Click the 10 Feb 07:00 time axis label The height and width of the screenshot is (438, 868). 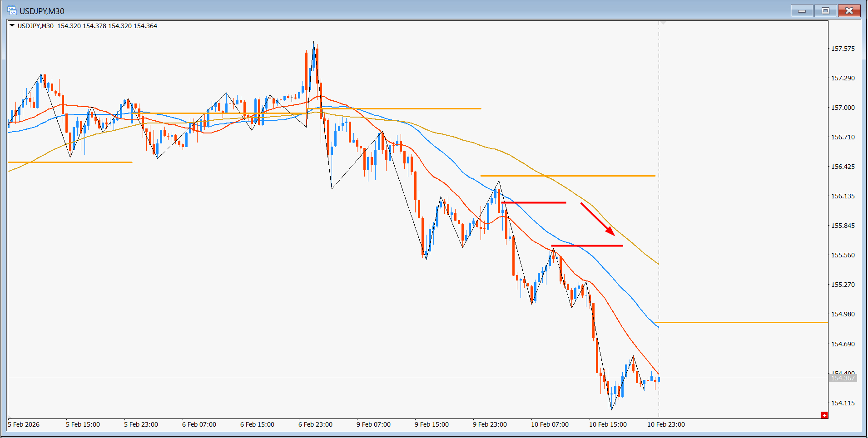click(x=550, y=424)
